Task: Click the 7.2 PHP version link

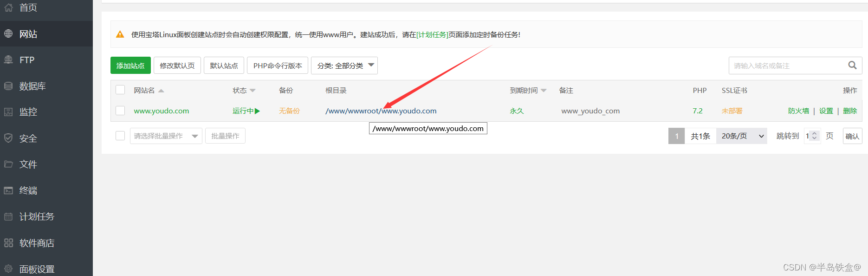Action: tap(698, 111)
